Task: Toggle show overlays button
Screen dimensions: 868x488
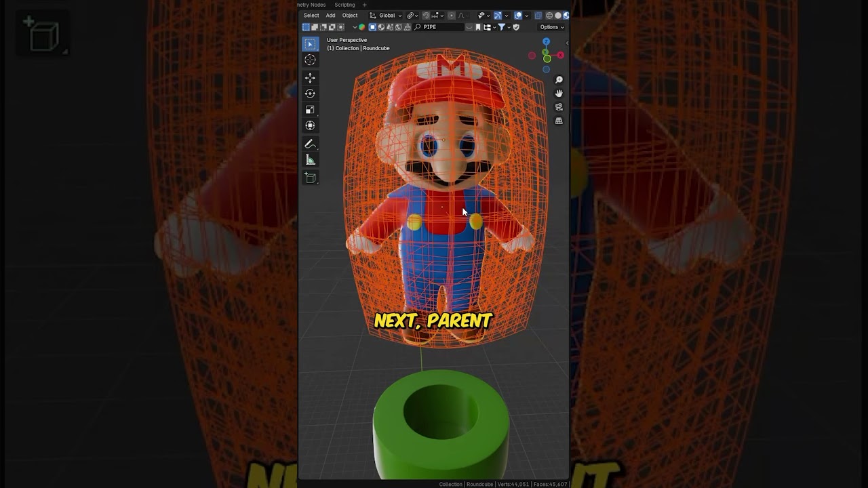Action: pyautogui.click(x=518, y=16)
